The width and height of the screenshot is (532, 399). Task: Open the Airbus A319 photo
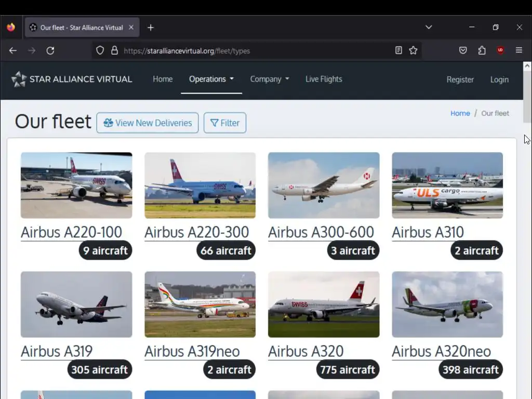click(x=76, y=304)
